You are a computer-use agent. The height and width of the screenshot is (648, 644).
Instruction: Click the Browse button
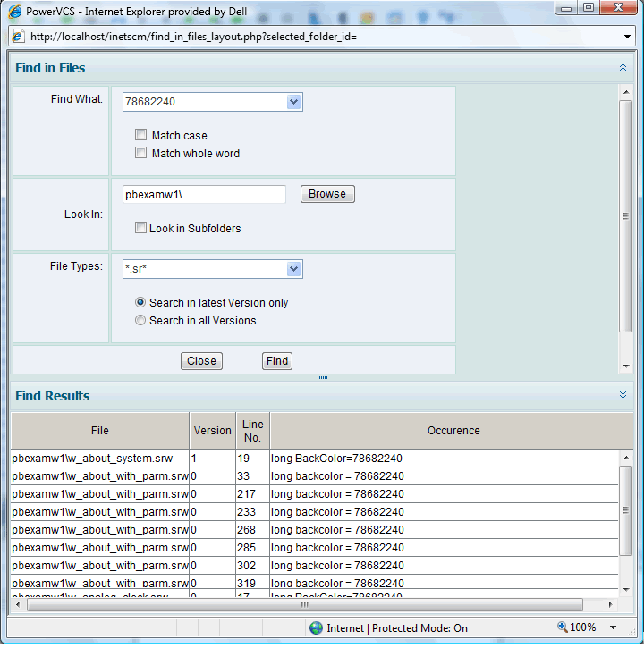click(327, 194)
